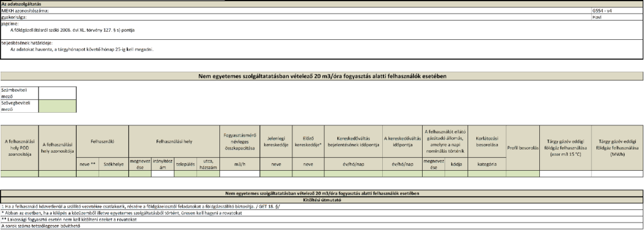Screen dimensions: 644x230
Task: Click the 'kategória' subheader
Action: coord(487,164)
